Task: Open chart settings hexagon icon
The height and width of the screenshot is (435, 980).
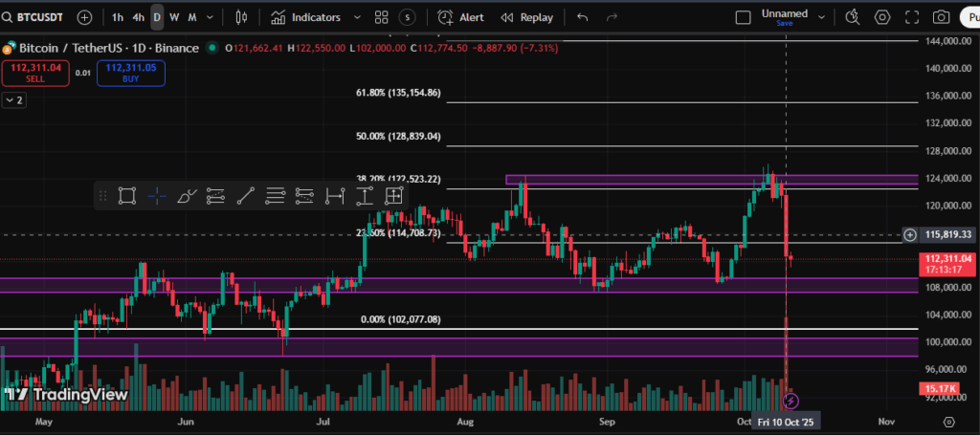Action: [x=881, y=17]
